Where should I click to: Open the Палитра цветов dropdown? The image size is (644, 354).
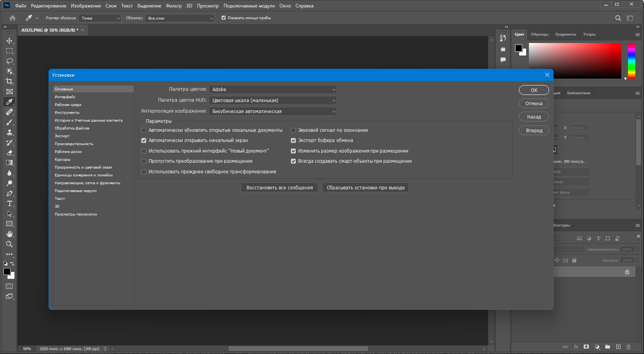click(x=273, y=90)
